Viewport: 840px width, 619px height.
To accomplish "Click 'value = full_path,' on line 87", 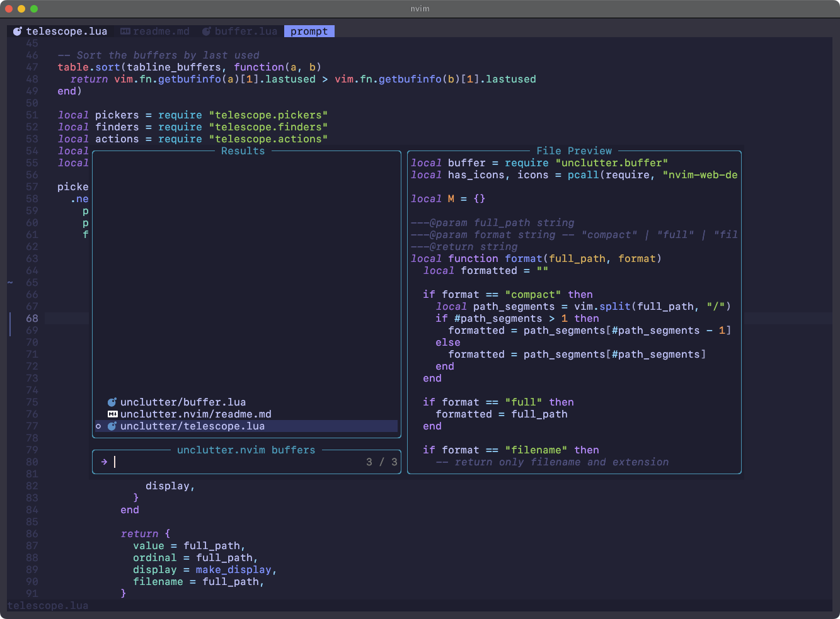I will (x=190, y=546).
